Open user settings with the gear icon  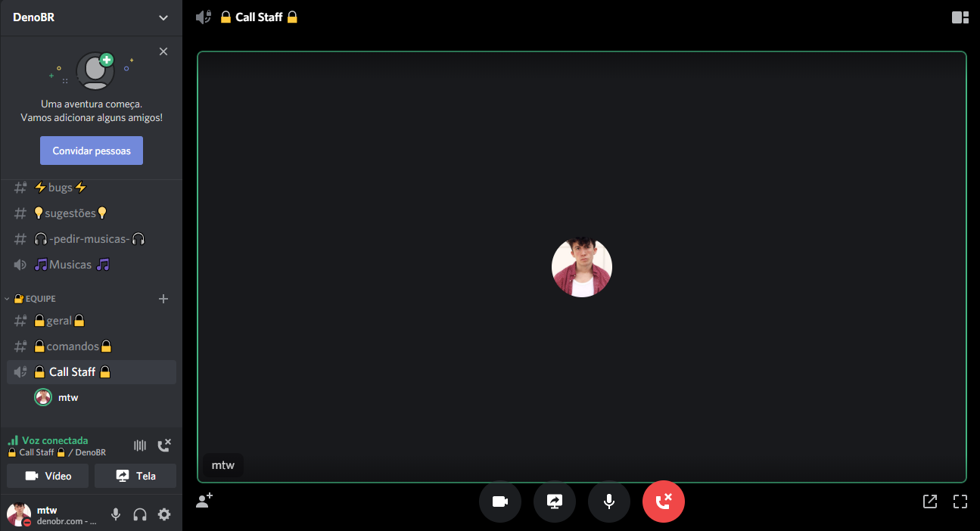click(164, 514)
